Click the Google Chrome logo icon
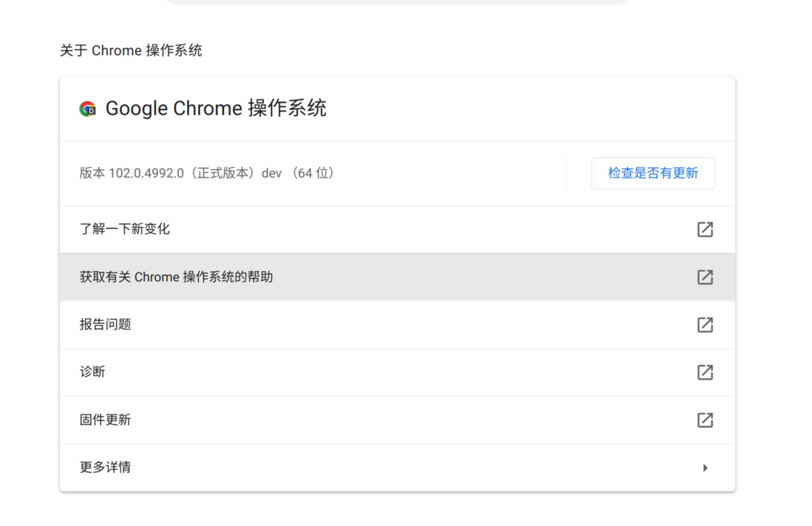 (87, 109)
